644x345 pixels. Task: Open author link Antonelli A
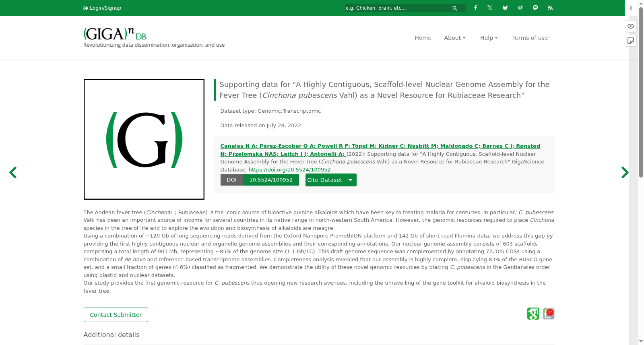click(327, 154)
